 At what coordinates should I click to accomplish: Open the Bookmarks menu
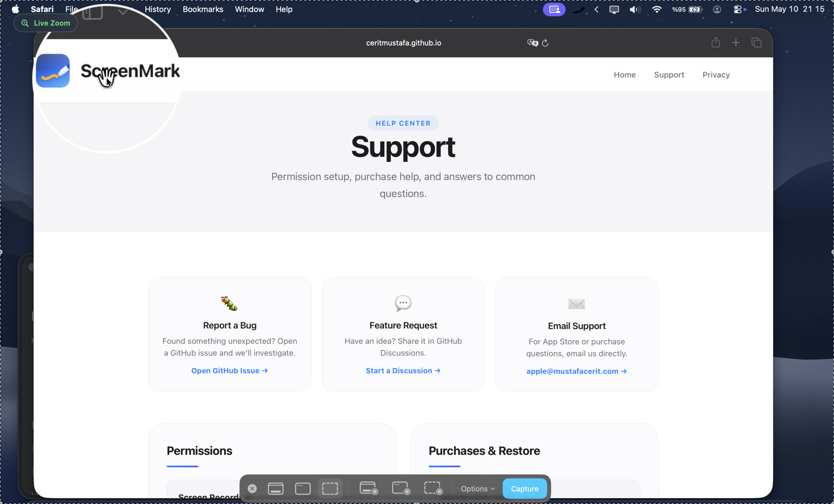pos(203,9)
